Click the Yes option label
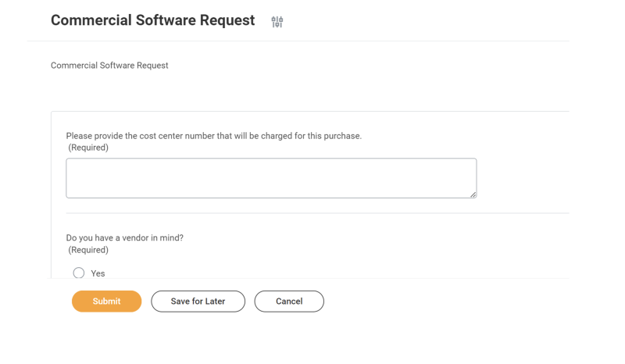This screenshot has width=625, height=364. (x=98, y=273)
